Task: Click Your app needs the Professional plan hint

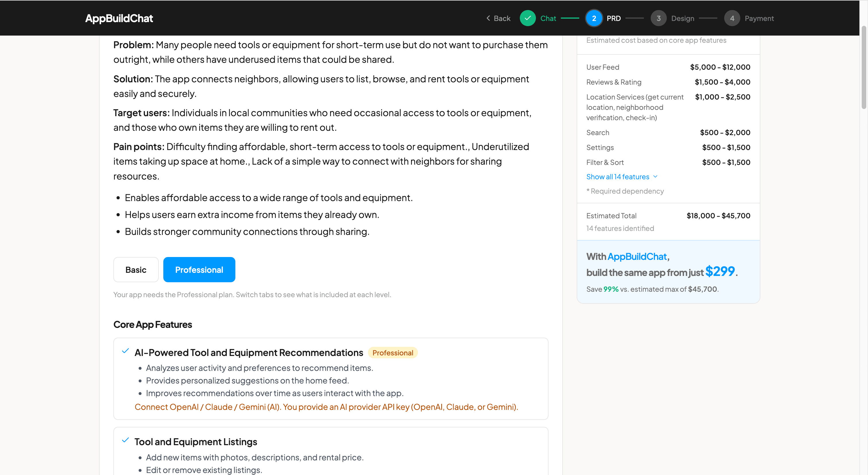Action: [x=252, y=295]
